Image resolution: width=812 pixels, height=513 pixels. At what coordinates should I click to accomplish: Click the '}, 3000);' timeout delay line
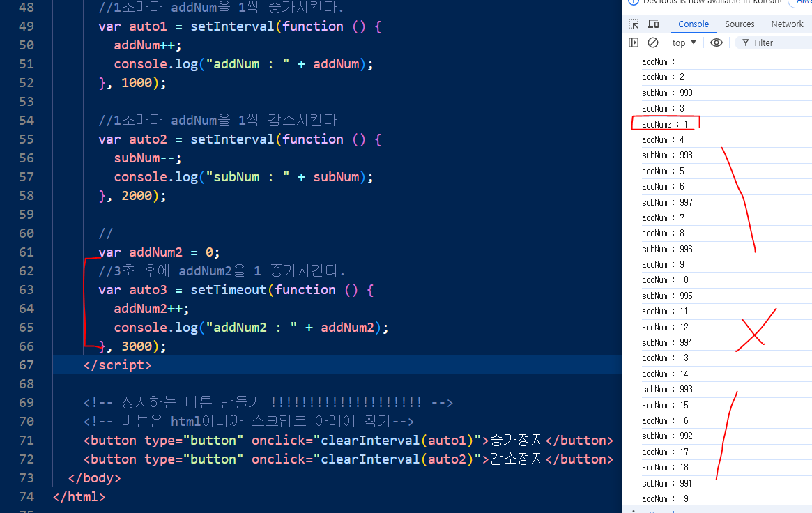point(132,346)
